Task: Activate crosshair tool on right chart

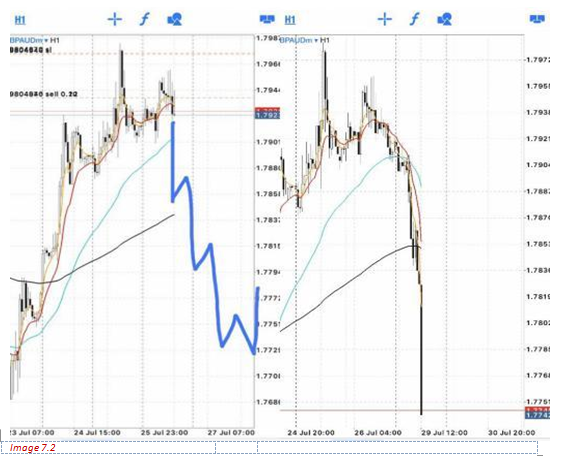Action: [x=385, y=19]
